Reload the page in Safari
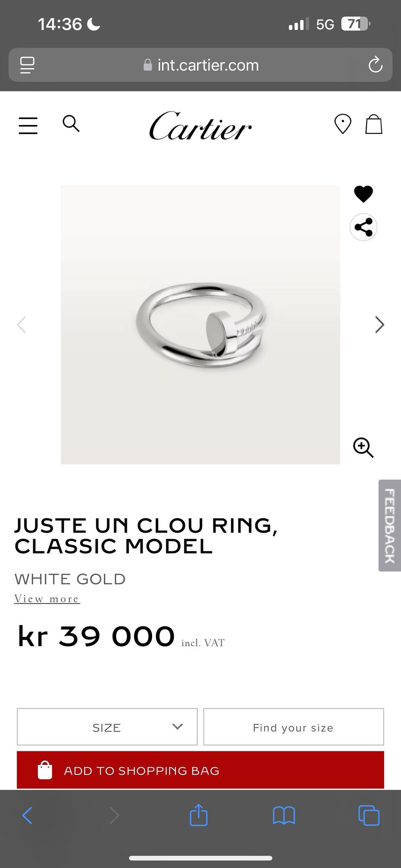401x868 pixels. point(375,65)
